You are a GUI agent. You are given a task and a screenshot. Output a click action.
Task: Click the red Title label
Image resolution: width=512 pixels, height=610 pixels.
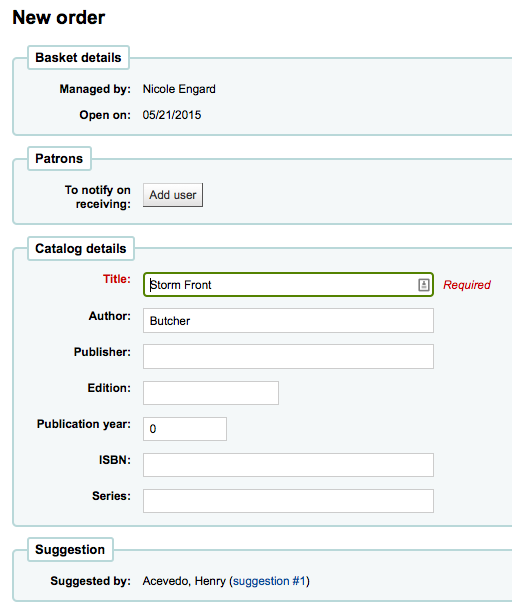pyautogui.click(x=117, y=279)
